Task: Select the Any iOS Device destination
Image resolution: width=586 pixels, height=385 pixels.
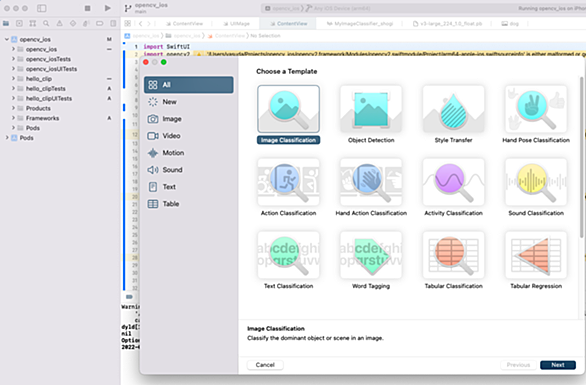Action: (x=338, y=8)
